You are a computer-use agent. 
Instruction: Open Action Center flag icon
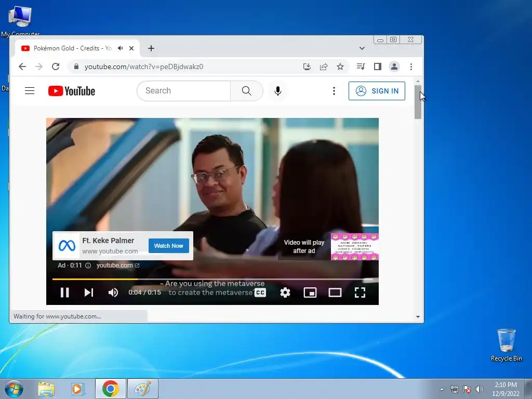click(467, 389)
